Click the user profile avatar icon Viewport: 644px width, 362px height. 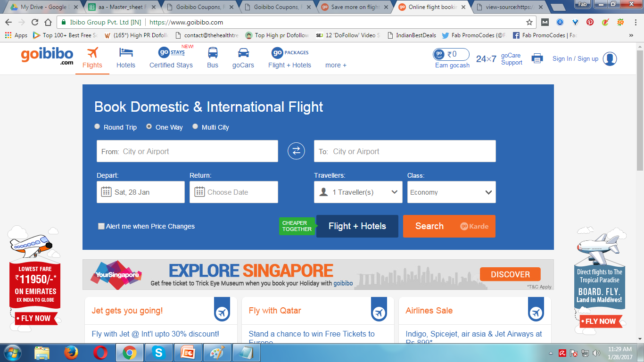point(610,59)
